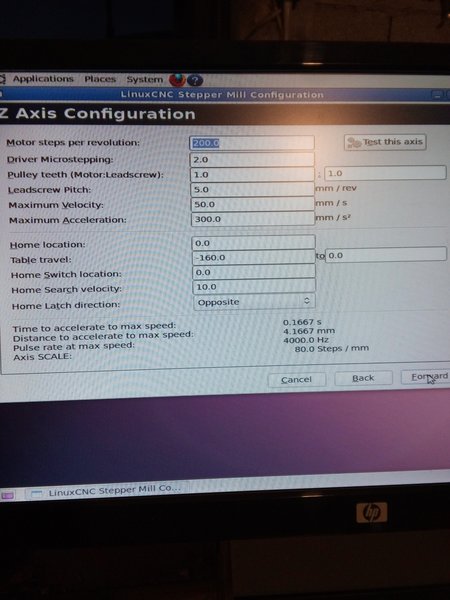Click the Home location field
The height and width of the screenshot is (600, 450).
pyautogui.click(x=254, y=243)
